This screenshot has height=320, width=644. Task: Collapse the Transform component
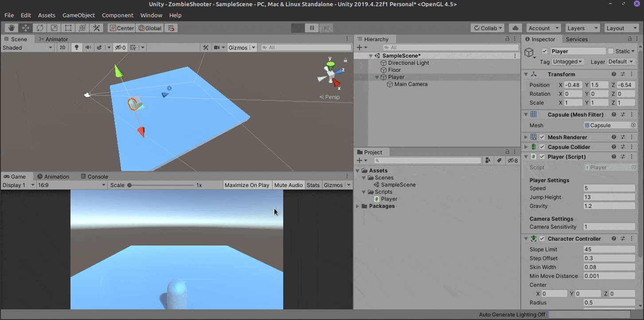526,74
